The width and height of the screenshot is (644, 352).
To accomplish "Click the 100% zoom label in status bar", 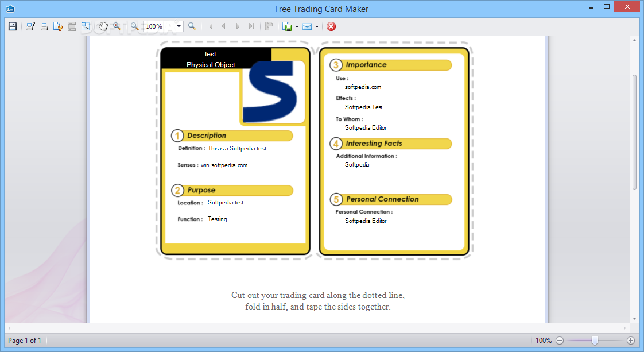I will tap(544, 341).
